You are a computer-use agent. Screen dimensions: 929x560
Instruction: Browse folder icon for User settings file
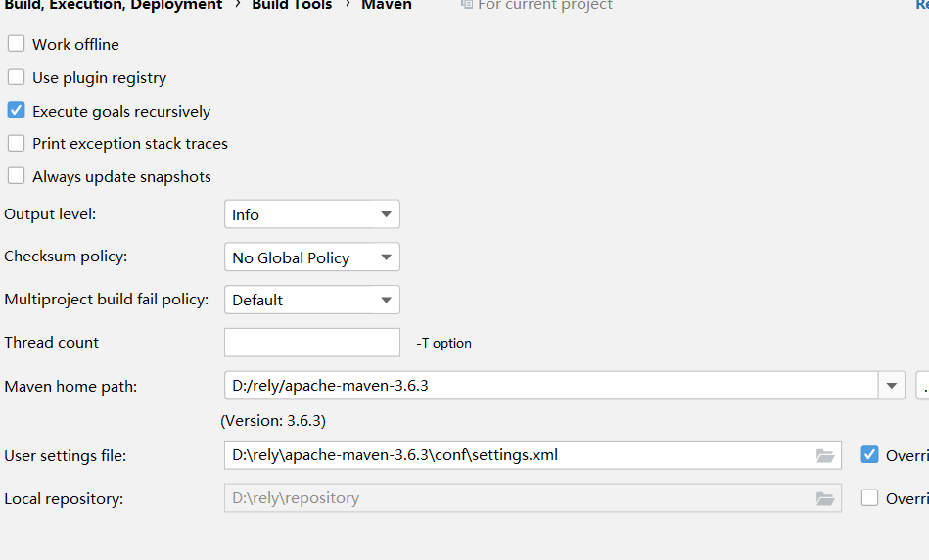point(824,455)
